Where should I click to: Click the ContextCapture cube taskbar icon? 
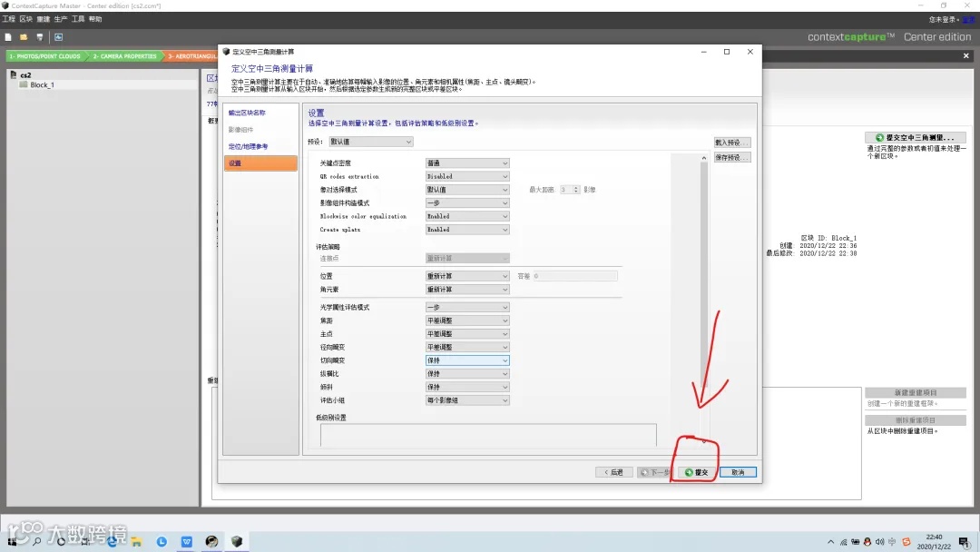[x=236, y=542]
